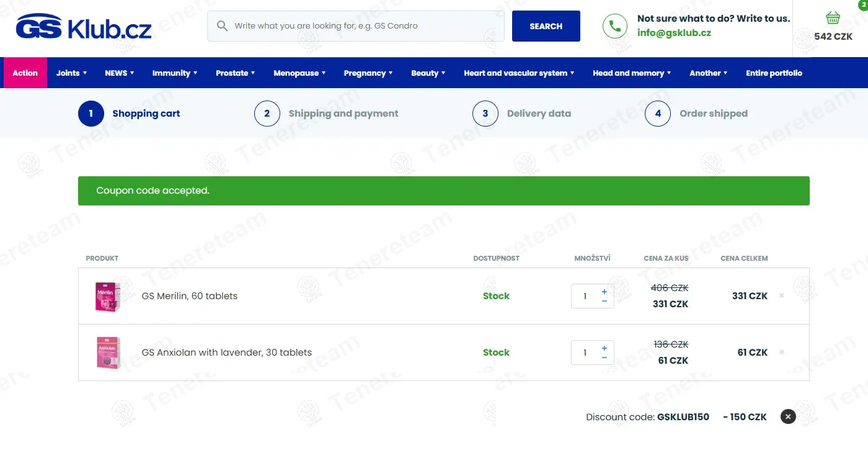The image size is (868, 450).
Task: Open GS Anxiolan with lavender product link
Action: tap(227, 353)
